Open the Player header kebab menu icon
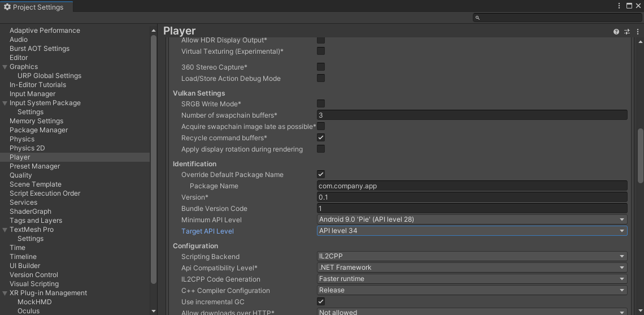Viewport: 644px width, 315px height. [x=638, y=32]
